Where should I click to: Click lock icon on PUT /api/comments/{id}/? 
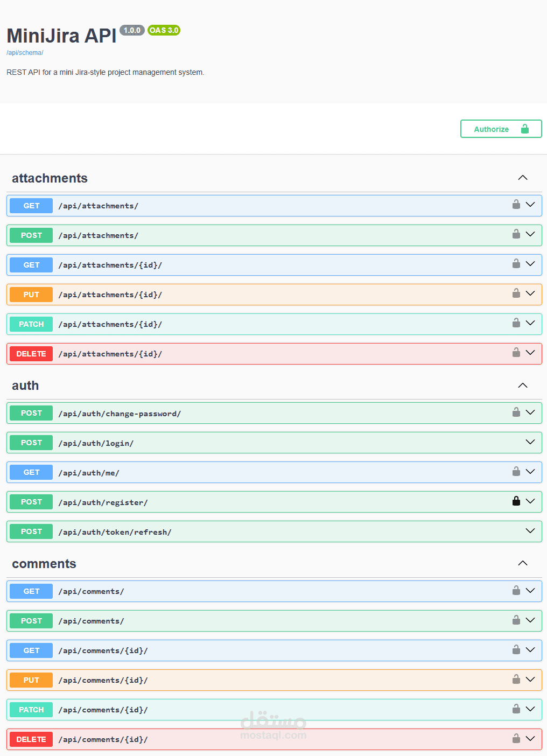click(516, 680)
